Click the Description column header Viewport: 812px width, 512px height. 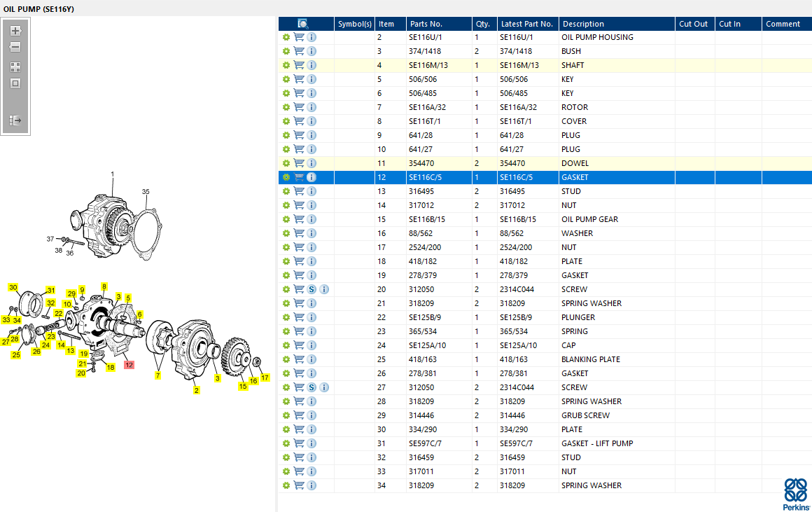pyautogui.click(x=617, y=24)
